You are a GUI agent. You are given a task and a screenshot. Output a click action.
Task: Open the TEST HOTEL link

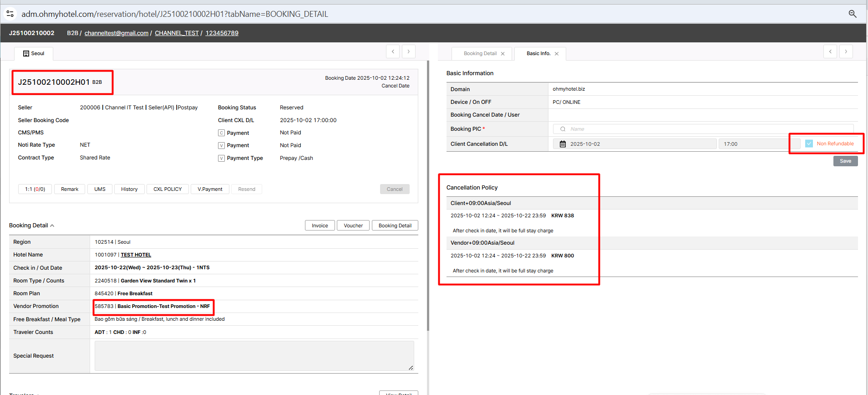[x=136, y=255]
